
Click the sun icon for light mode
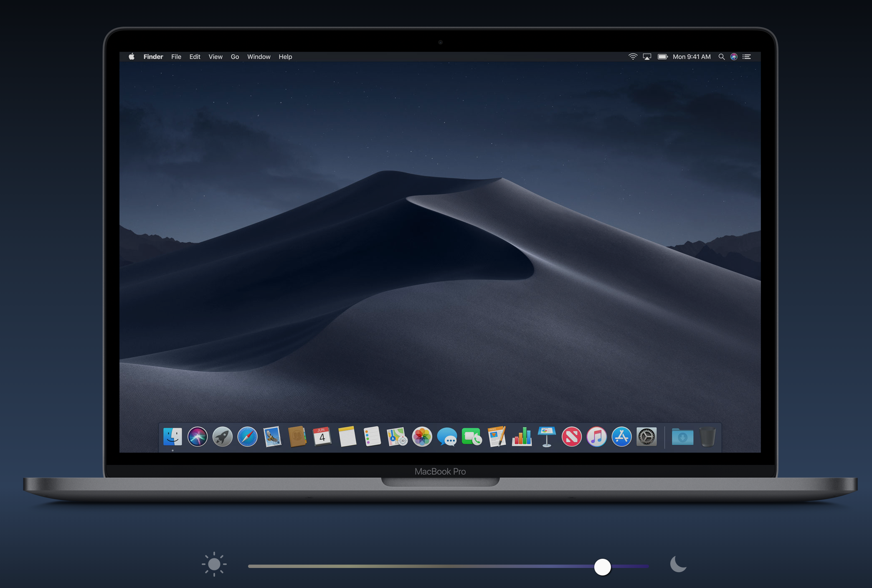pos(214,565)
